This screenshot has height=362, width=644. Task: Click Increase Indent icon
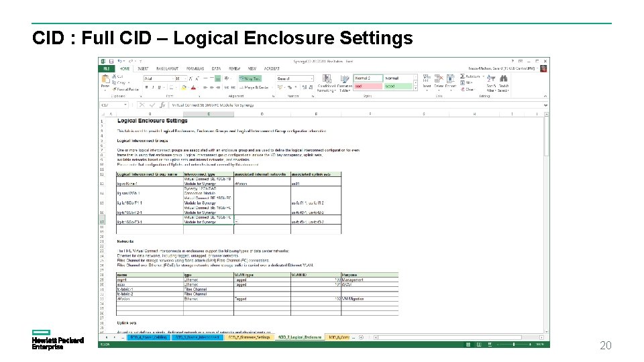click(233, 87)
